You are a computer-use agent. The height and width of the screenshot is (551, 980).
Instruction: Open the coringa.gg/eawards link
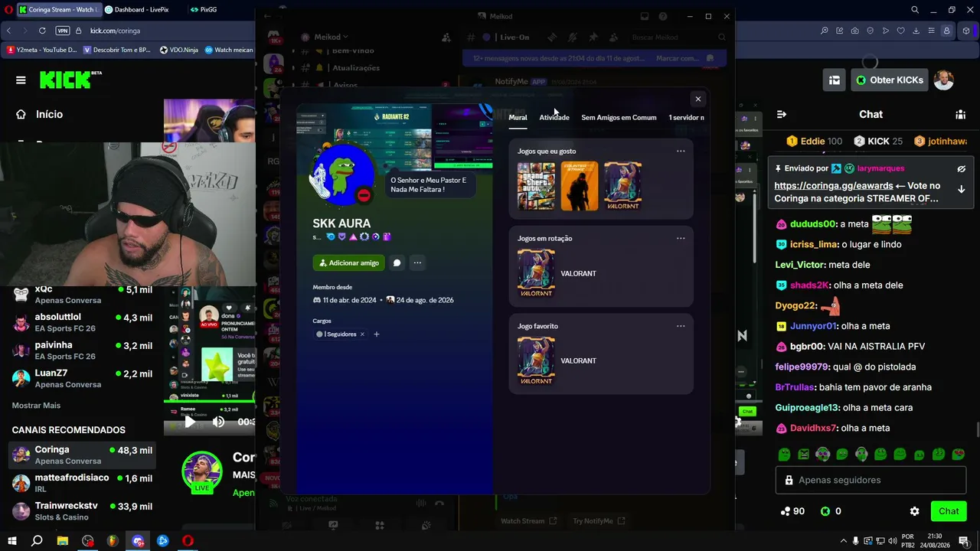point(834,186)
